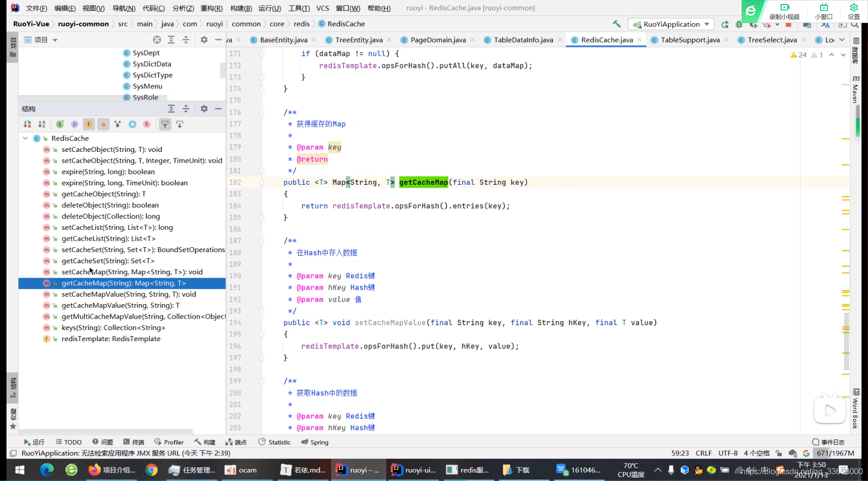Click the debug bug icon
Image resolution: width=868 pixels, height=481 pixels.
[739, 24]
